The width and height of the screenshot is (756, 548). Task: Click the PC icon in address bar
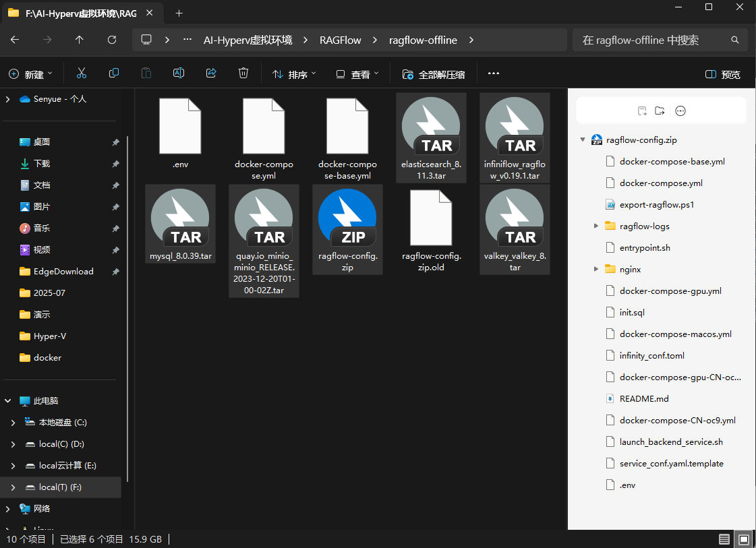[x=146, y=40]
